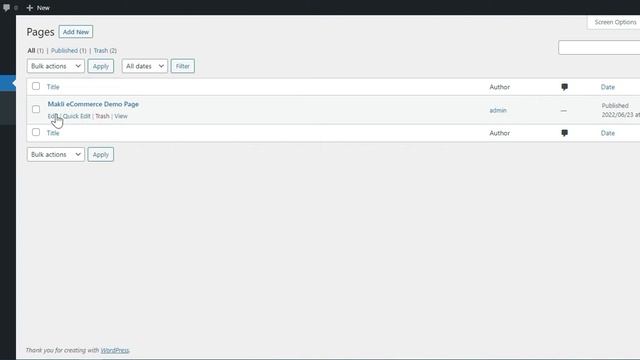Click admin author link
The image size is (640, 360).
pyautogui.click(x=498, y=110)
